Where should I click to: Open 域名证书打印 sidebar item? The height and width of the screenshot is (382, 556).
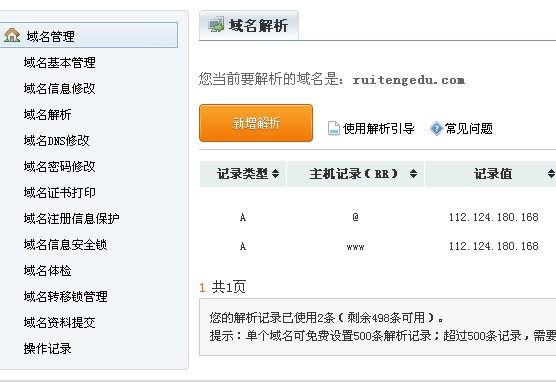click(59, 193)
